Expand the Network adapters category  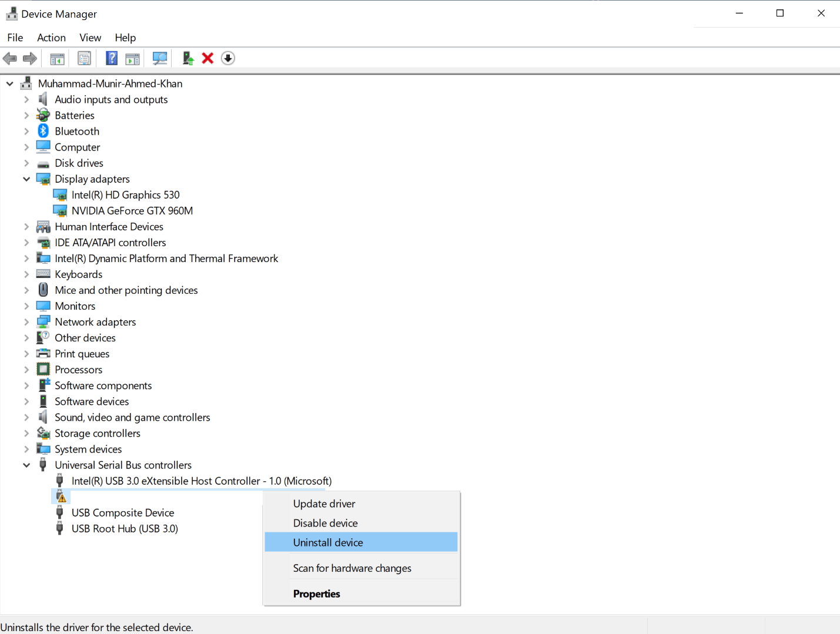[26, 322]
